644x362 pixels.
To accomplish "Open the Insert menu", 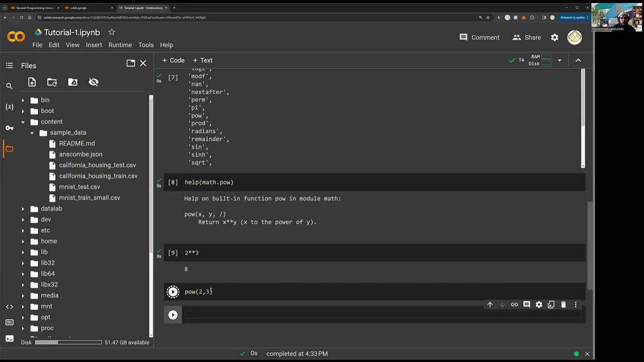I will [x=94, y=45].
